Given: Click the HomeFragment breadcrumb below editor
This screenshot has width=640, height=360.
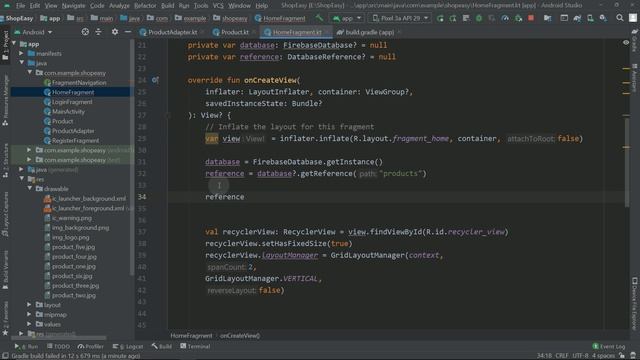Looking at the screenshot, I should [x=191, y=336].
